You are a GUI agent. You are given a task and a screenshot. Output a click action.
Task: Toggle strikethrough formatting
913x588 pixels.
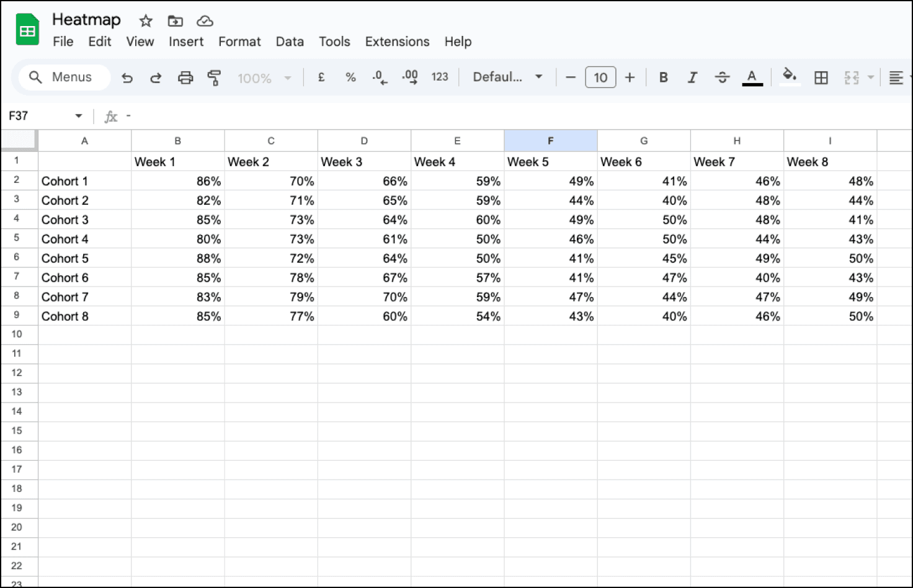click(722, 78)
